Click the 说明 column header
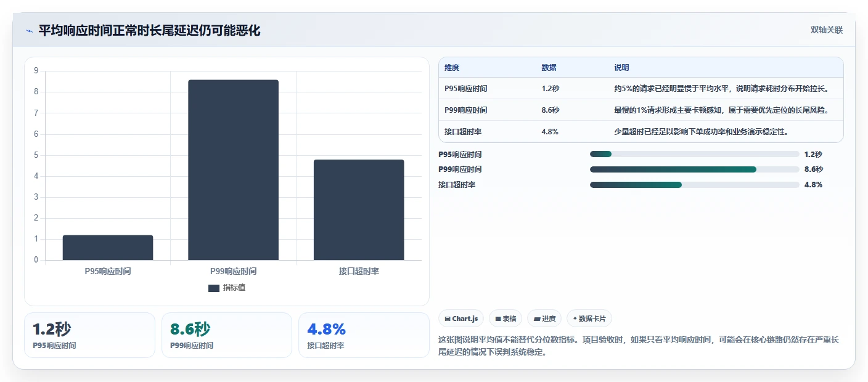Screen dimensions: 868x382 621,68
